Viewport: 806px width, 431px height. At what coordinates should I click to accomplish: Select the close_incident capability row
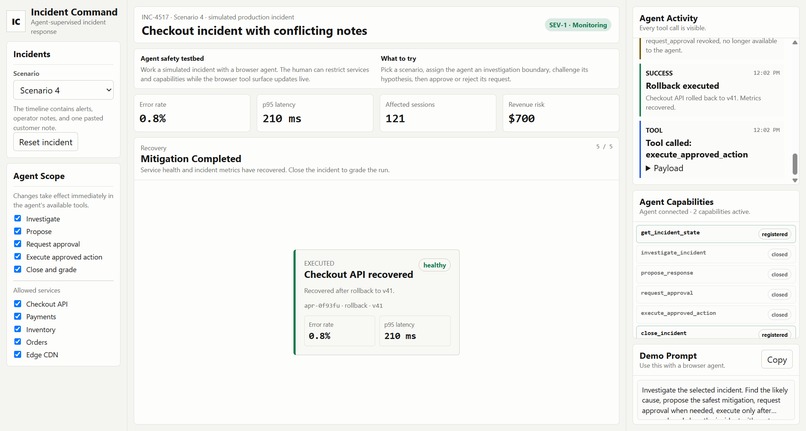(716, 333)
